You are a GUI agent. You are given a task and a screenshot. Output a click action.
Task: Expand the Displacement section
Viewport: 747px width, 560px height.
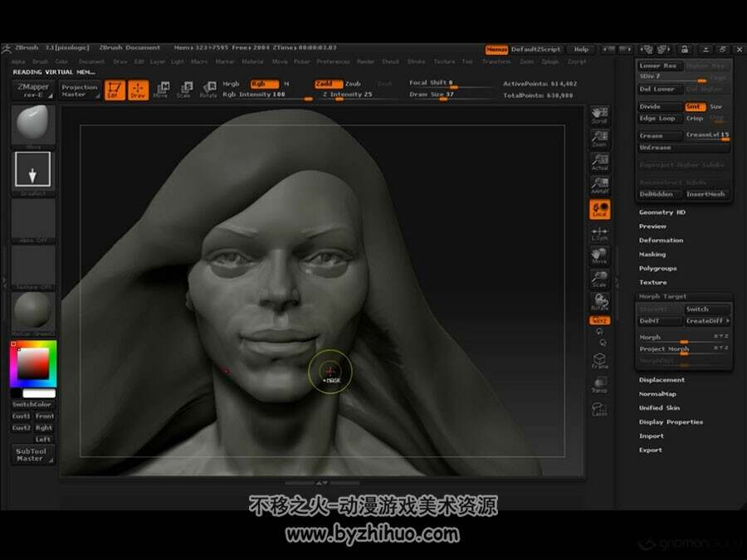pos(662,380)
